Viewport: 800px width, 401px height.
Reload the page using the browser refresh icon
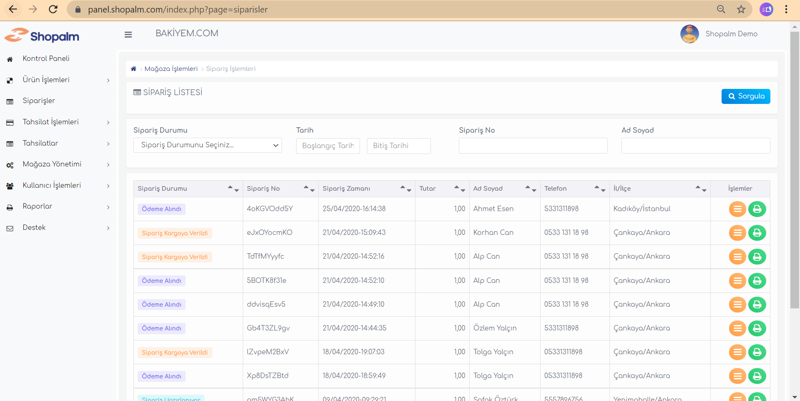(x=53, y=9)
